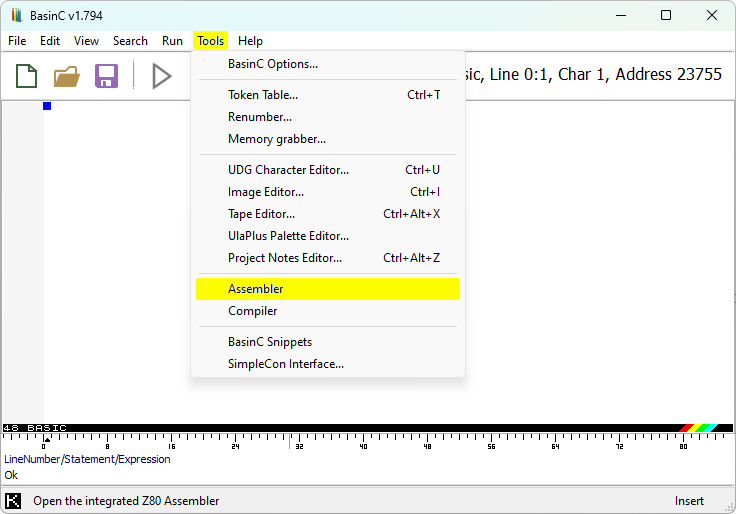Click the New file toolbar icon
The width and height of the screenshot is (736, 514).
click(x=26, y=76)
